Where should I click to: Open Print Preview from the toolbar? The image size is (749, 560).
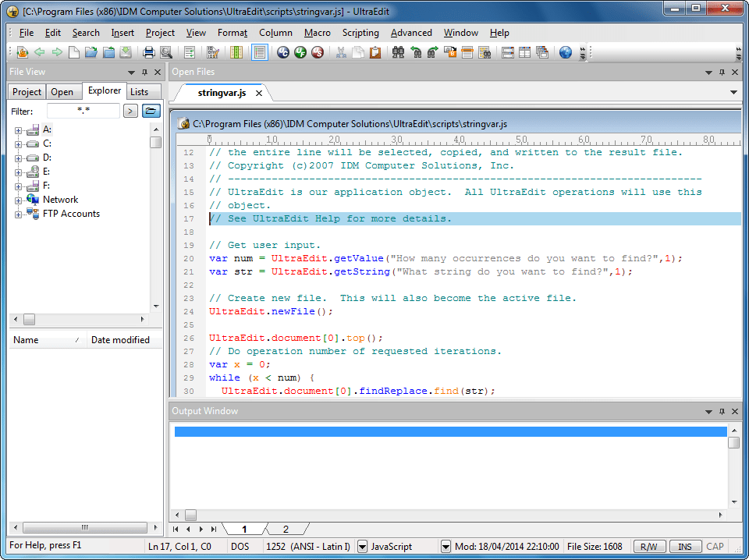coord(166,53)
